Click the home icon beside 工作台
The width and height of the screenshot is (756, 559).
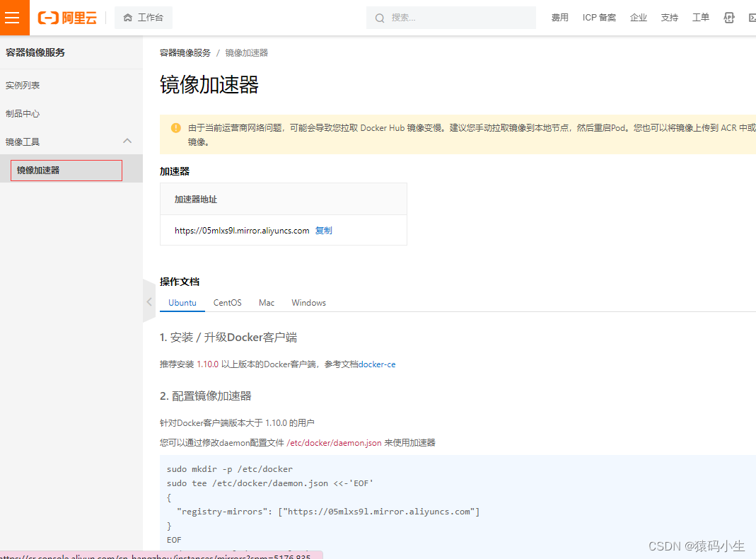pyautogui.click(x=128, y=18)
